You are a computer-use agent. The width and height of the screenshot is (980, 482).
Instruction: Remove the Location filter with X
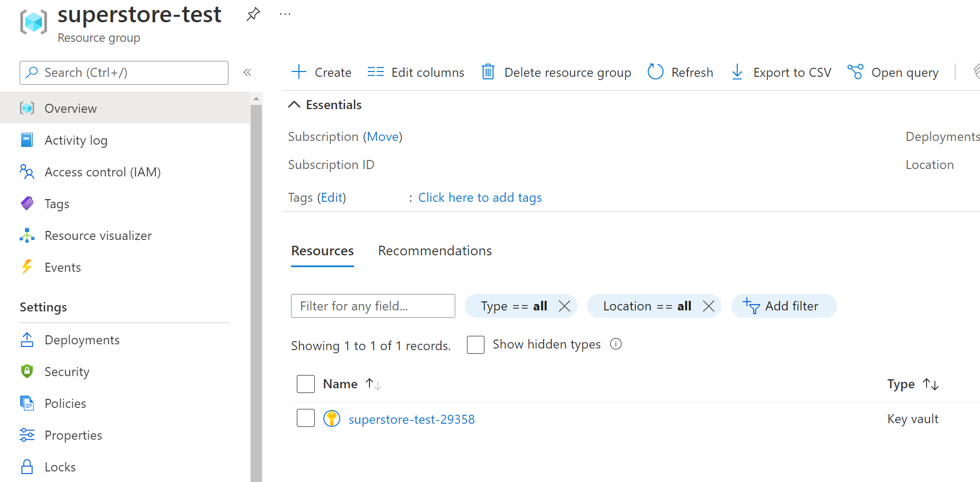point(709,306)
